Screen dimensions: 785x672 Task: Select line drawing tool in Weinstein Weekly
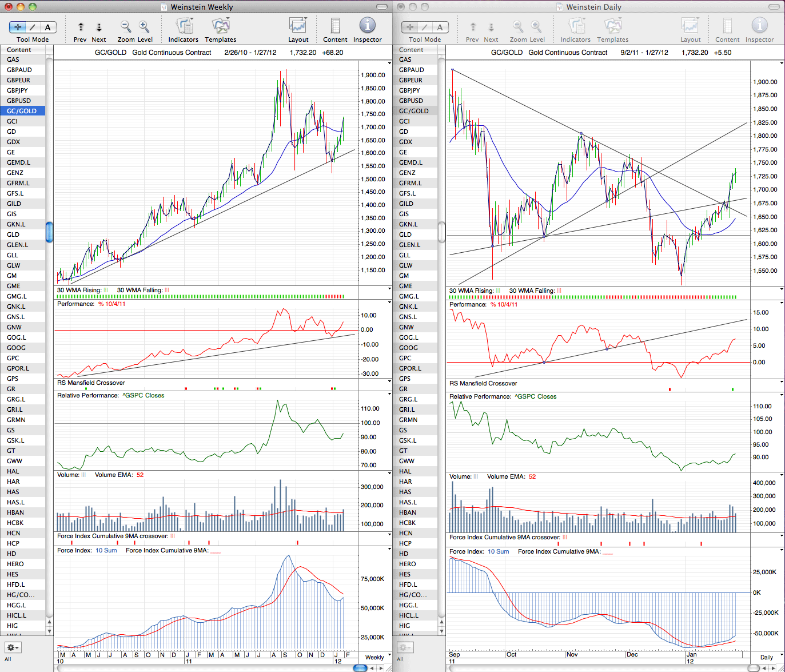point(33,27)
